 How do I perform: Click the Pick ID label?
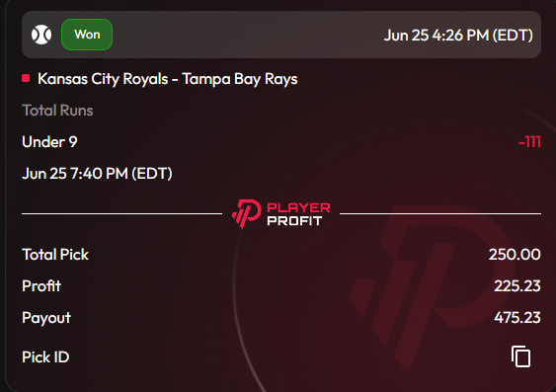(45, 356)
